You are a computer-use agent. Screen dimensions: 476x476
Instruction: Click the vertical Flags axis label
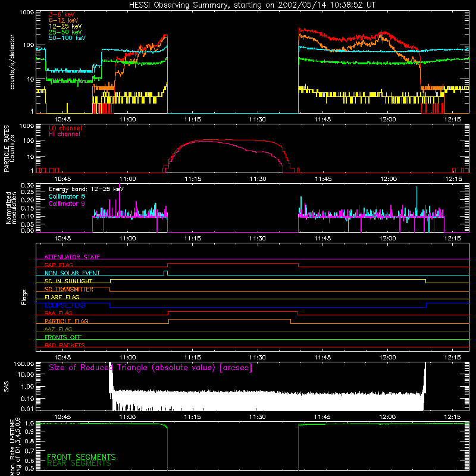click(24, 297)
